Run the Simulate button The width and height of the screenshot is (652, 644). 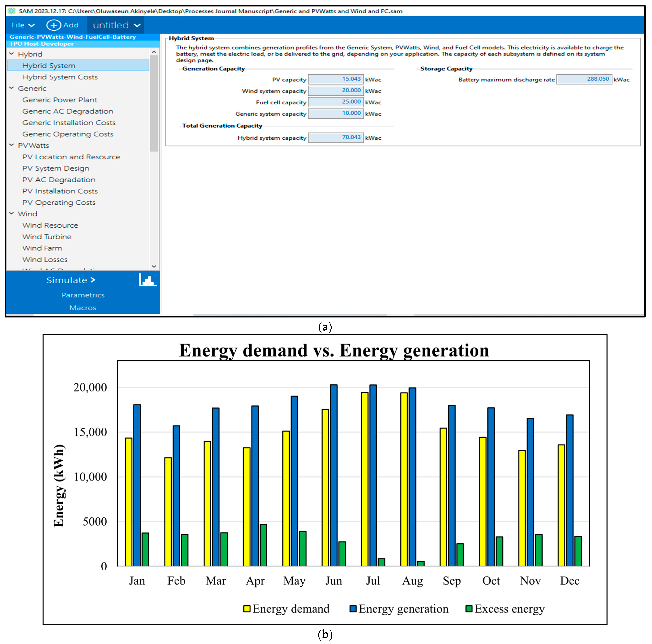click(71, 280)
